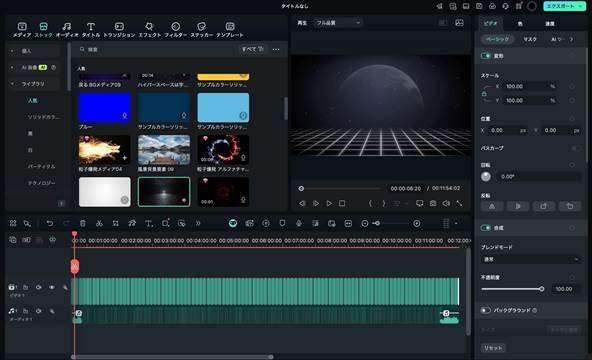The width and height of the screenshot is (592, 360).
Task: Open the ブレンドモード blend mode dropdown
Action: 530,260
